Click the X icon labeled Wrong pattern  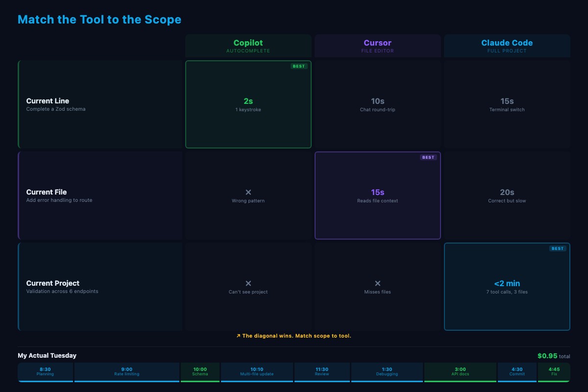(248, 192)
